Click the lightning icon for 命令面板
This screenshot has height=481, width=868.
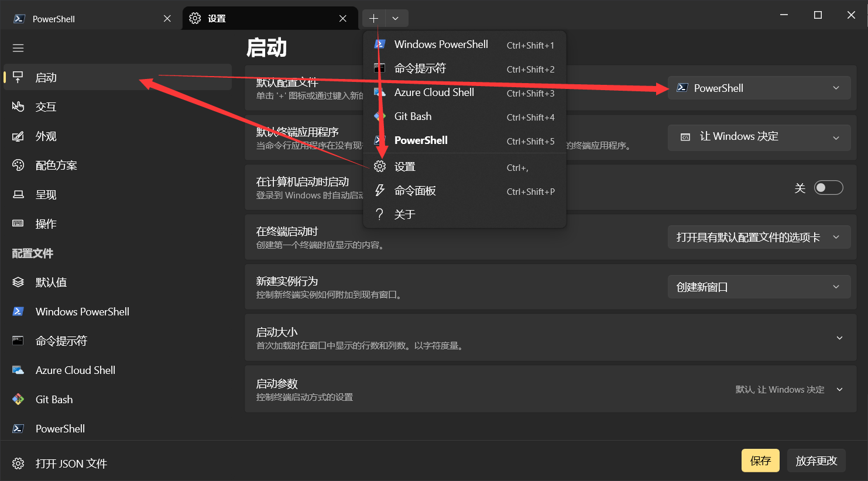click(x=380, y=190)
